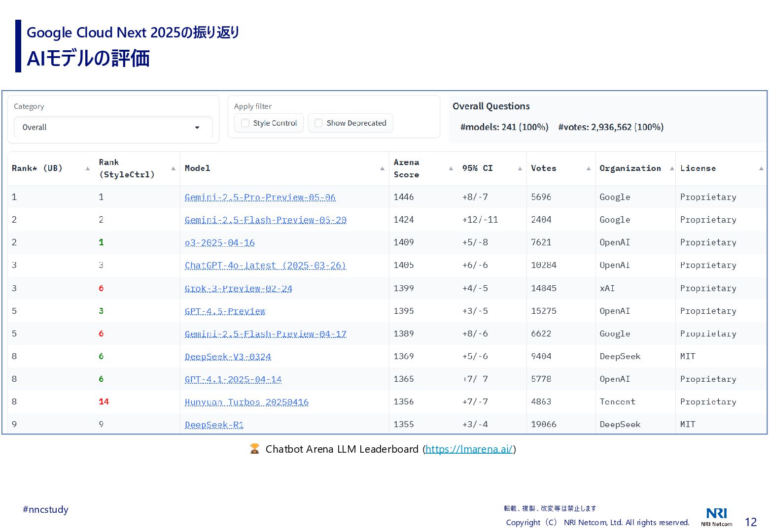Click the NRI Netcom logo
This screenshot has height=532, width=769.
tap(717, 517)
